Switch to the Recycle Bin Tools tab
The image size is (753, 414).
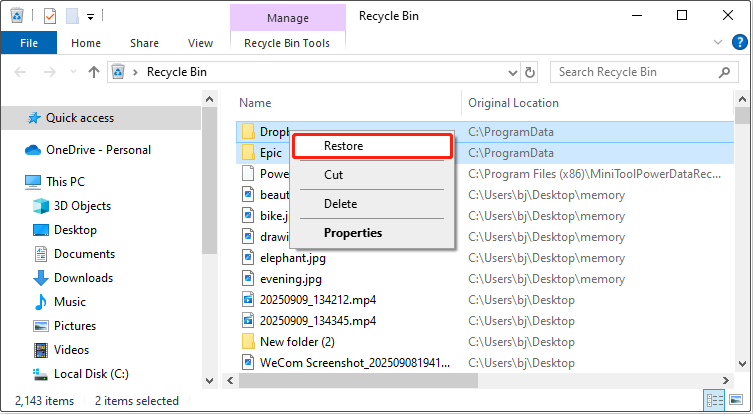coord(288,43)
